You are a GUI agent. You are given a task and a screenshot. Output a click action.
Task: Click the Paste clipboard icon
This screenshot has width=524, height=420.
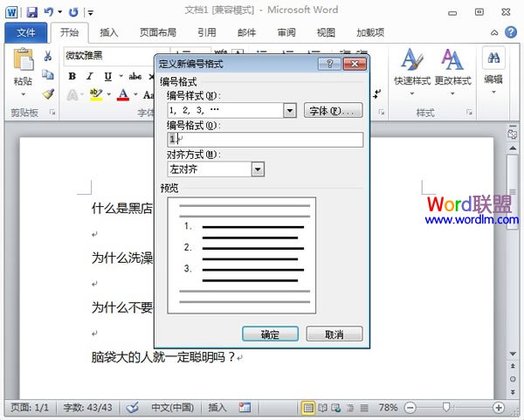[x=24, y=59]
